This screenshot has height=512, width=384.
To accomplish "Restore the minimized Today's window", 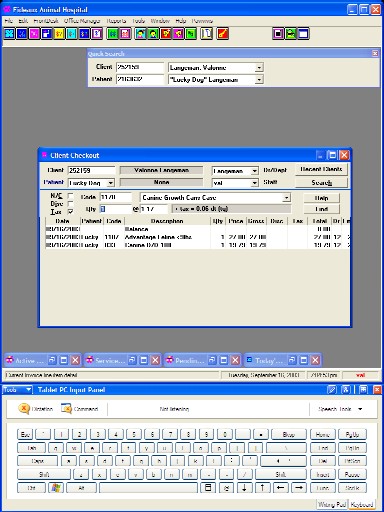I will (292, 360).
